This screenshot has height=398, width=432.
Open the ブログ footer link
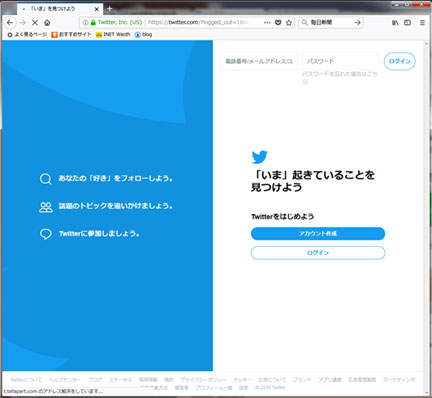coord(95,380)
